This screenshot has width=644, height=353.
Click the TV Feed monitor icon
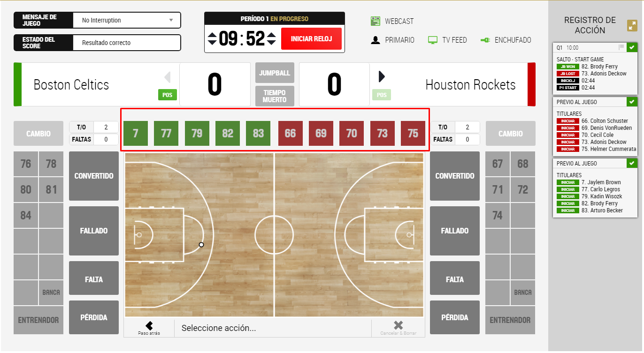(x=433, y=40)
